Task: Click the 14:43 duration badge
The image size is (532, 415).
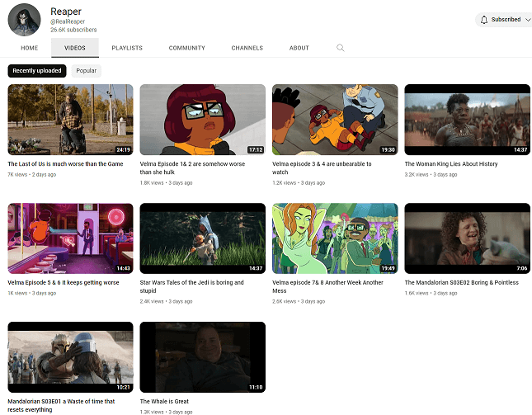Action: [123, 268]
